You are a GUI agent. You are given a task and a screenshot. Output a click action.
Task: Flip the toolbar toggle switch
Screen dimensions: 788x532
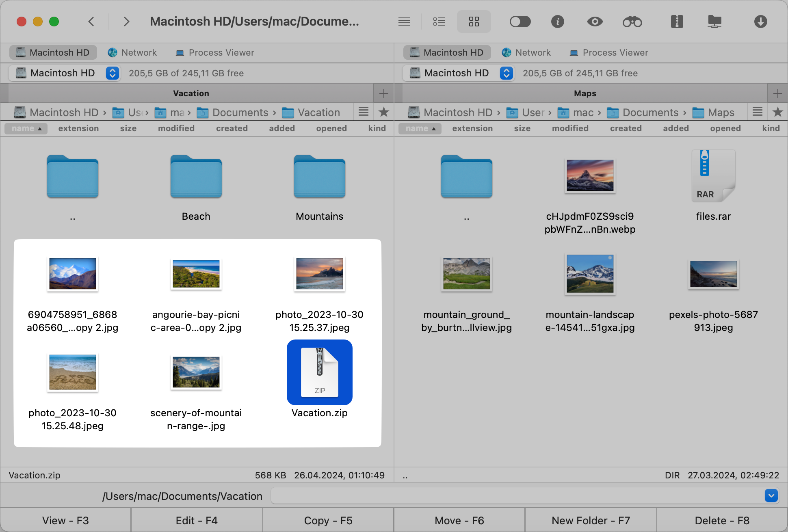coord(520,22)
